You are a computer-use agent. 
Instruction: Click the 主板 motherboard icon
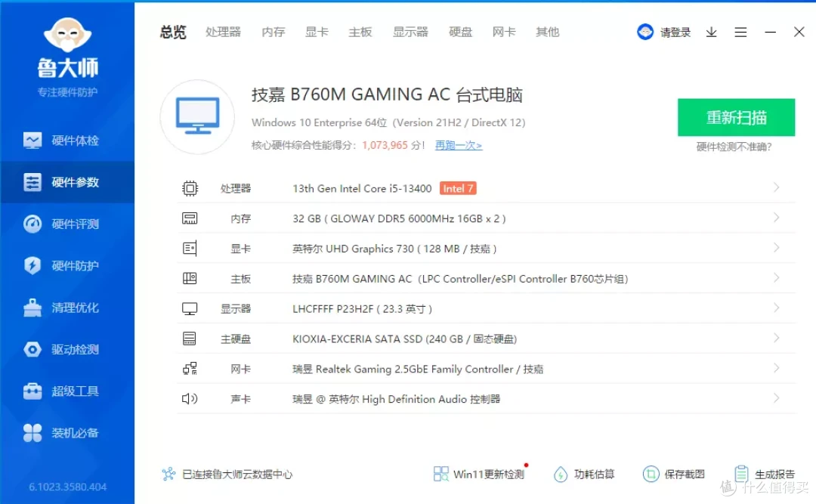pyautogui.click(x=190, y=279)
